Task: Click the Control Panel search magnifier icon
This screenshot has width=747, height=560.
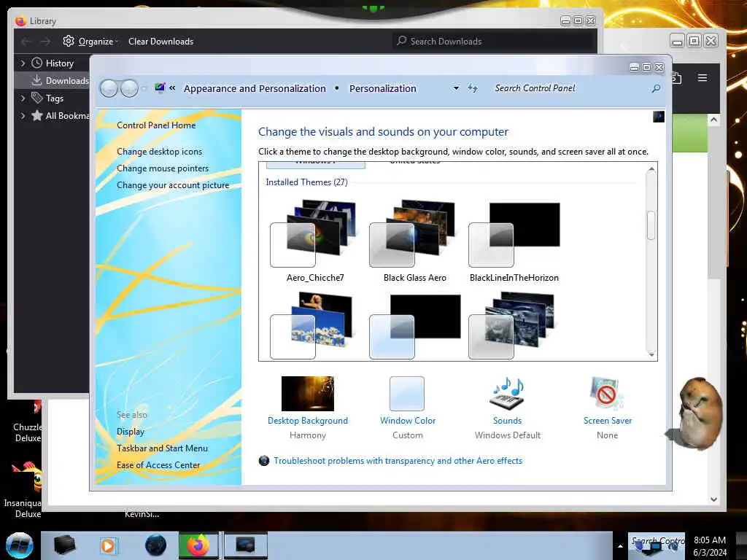Action: [656, 88]
